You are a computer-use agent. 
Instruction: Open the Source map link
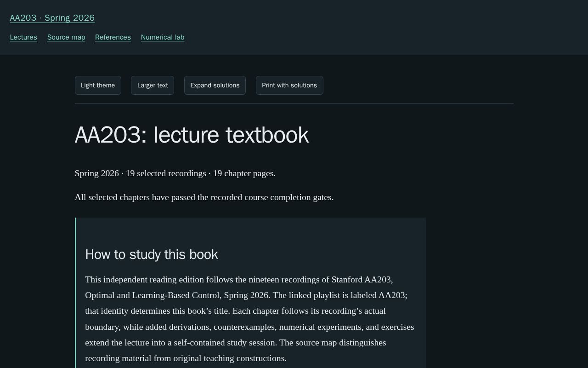coord(66,37)
